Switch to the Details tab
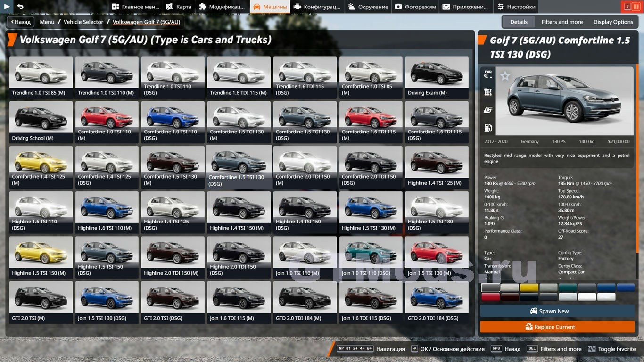The image size is (644, 362). pos(519,22)
